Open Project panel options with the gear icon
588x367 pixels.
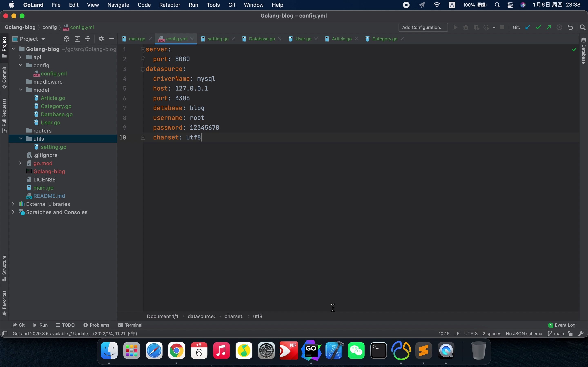[101, 39]
